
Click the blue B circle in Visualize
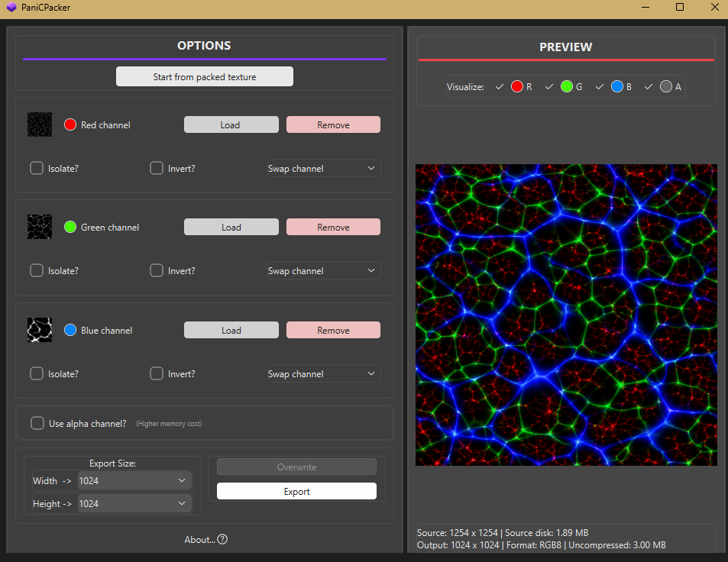[617, 86]
